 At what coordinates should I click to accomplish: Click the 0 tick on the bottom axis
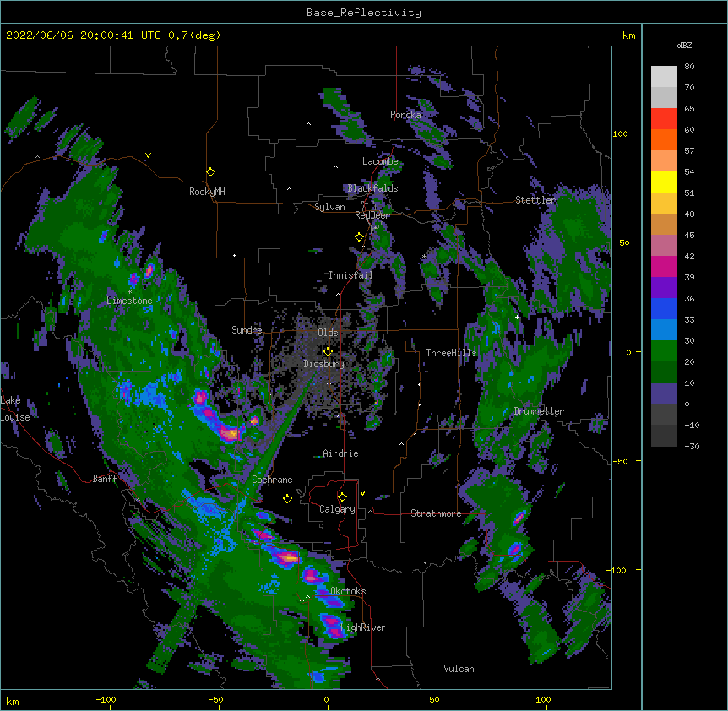click(x=326, y=699)
